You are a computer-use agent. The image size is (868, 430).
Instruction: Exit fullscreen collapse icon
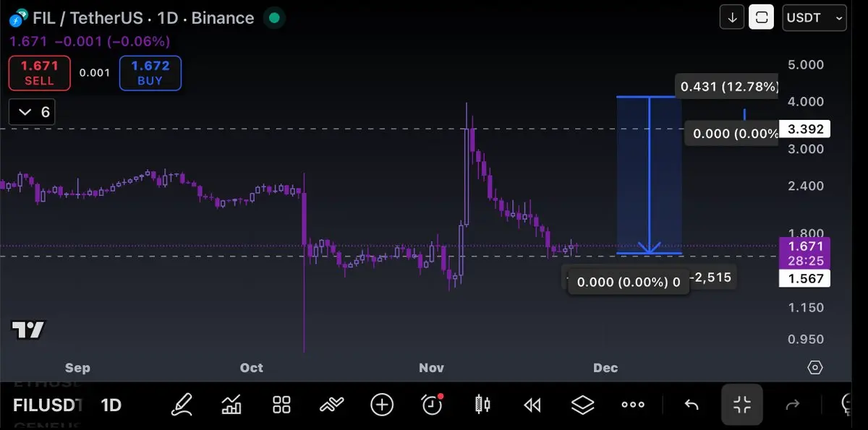(742, 404)
